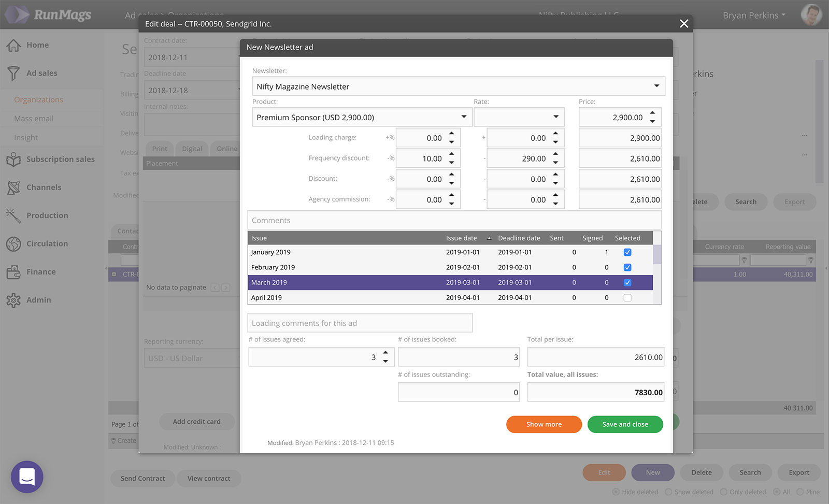Open Organizations menu item
This screenshot has width=829, height=504.
[x=38, y=99]
